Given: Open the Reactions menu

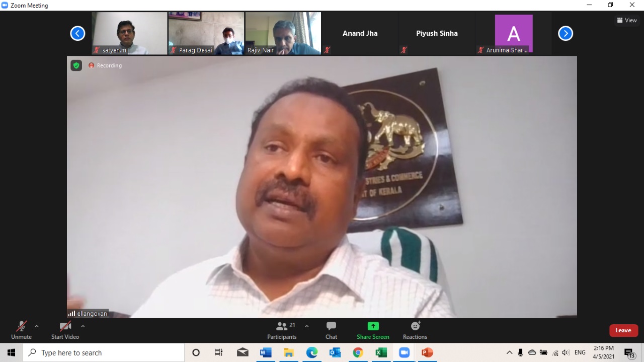Looking at the screenshot, I should (x=415, y=330).
